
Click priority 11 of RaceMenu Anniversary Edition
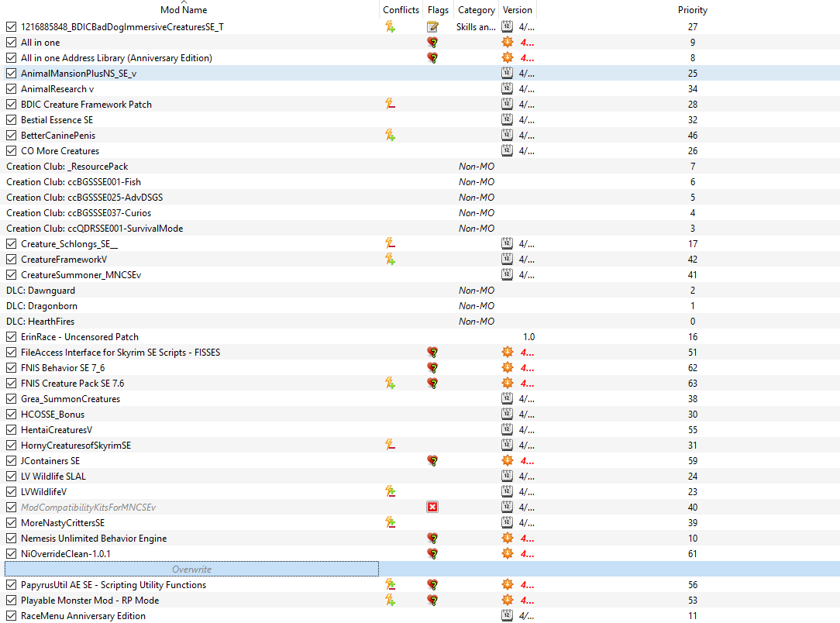693,616
